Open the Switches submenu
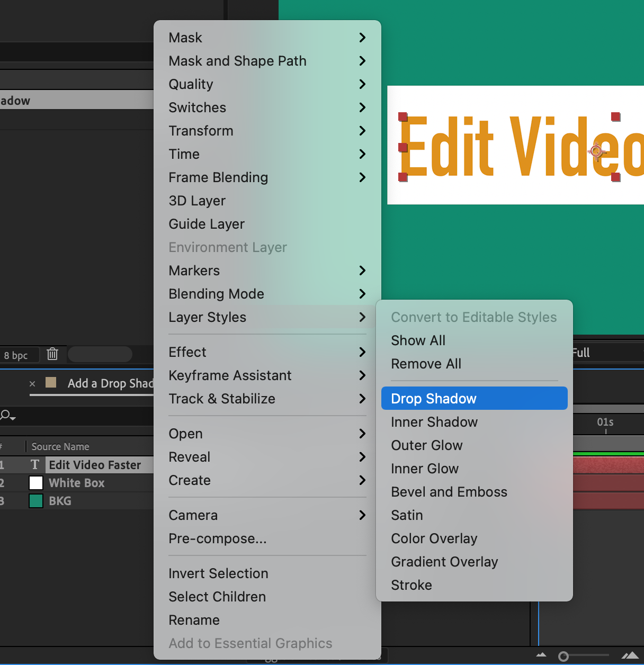 pos(267,107)
